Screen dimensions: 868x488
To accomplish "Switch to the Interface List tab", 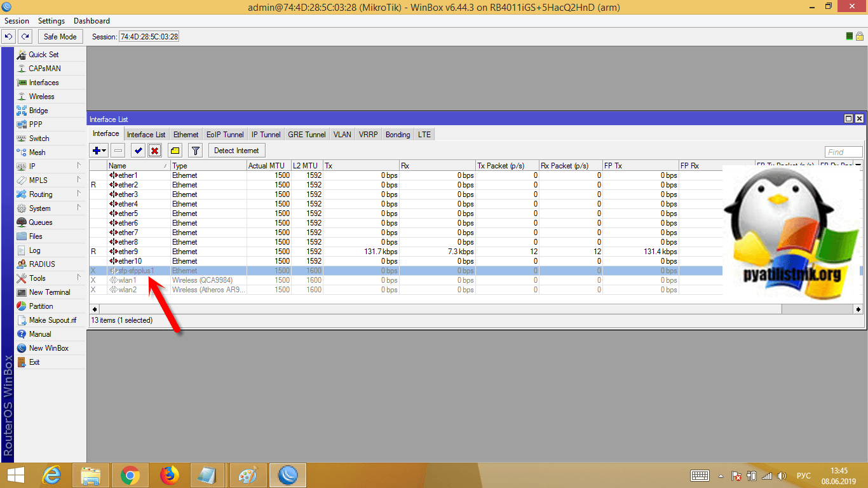I will tap(146, 135).
